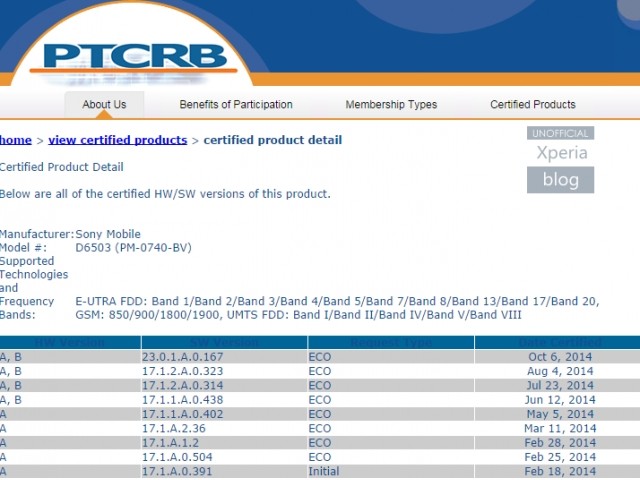Viewport: 640px width, 480px height.
Task: Click the Feb 18, 2014 date cell
Action: (x=560, y=471)
